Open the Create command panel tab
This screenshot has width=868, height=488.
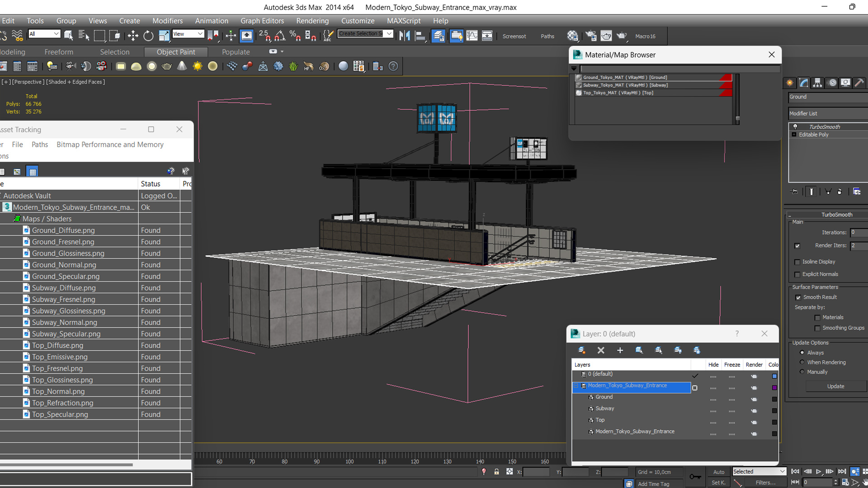[x=790, y=83]
